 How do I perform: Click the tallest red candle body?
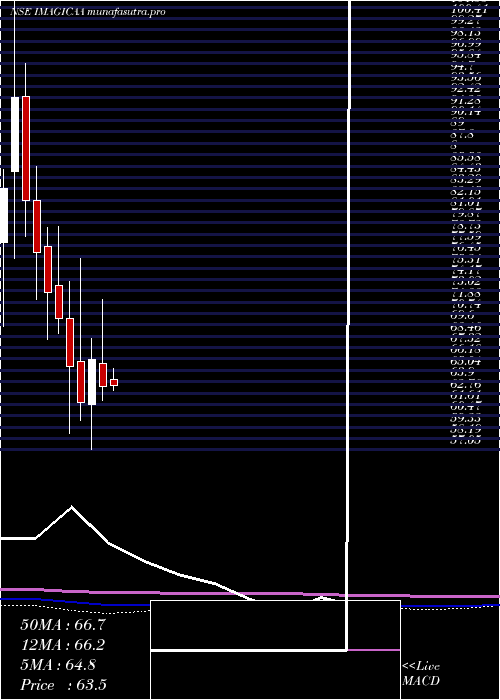pos(26,148)
